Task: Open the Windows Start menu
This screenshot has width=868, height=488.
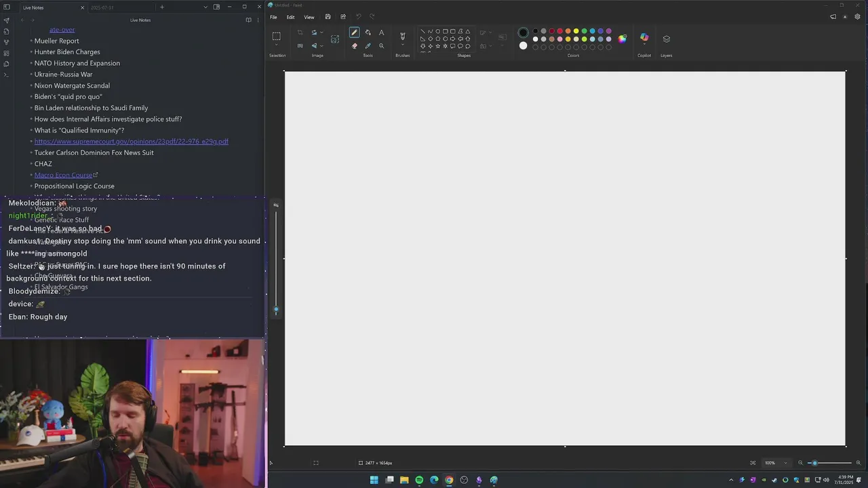Action: click(374, 480)
